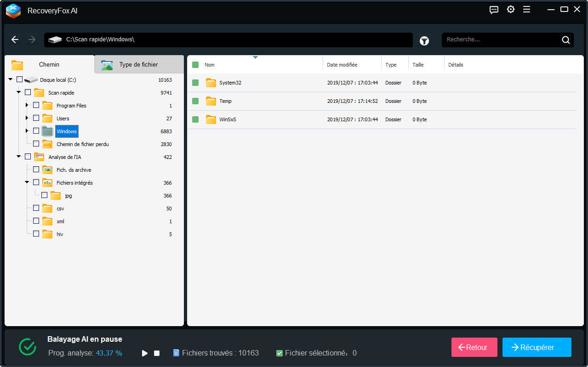Screen dimensions: 588x367
Task: Switch to the Chemin tab
Action: [x=49, y=64]
